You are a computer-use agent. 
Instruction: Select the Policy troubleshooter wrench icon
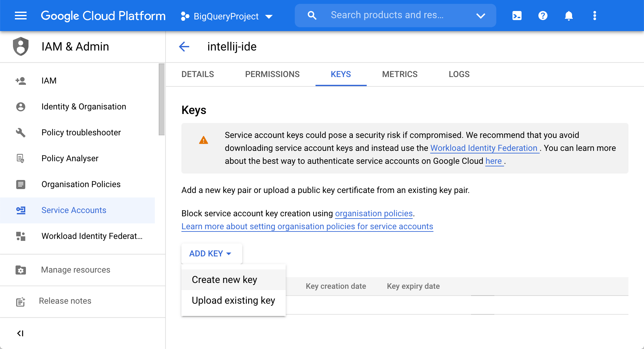pos(21,132)
